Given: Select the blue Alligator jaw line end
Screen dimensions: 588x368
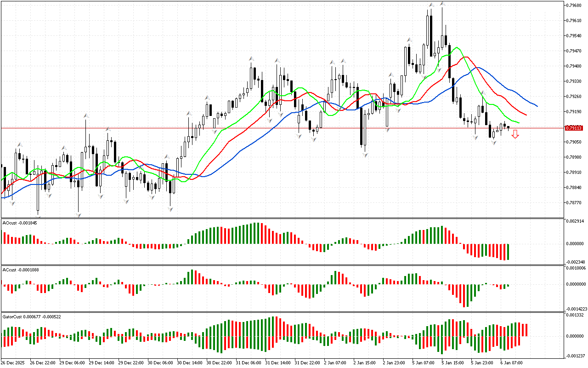Looking at the screenshot, I should pos(537,106).
